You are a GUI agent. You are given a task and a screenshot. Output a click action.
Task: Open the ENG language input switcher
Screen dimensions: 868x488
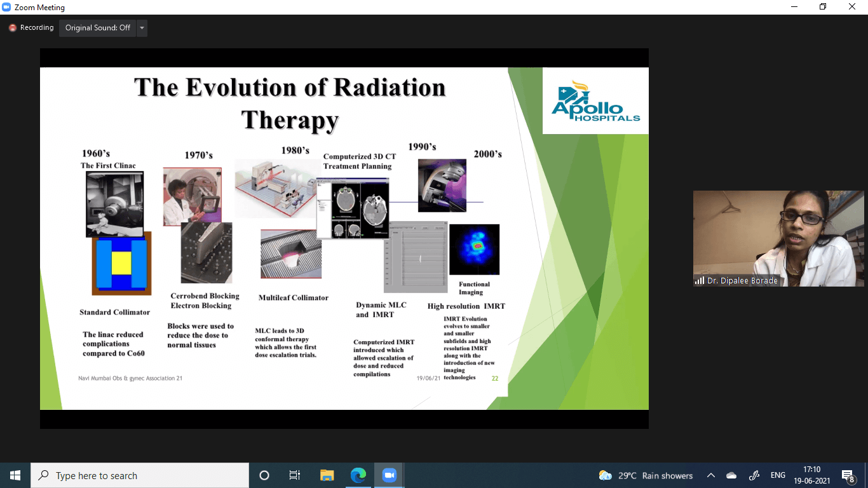(778, 475)
